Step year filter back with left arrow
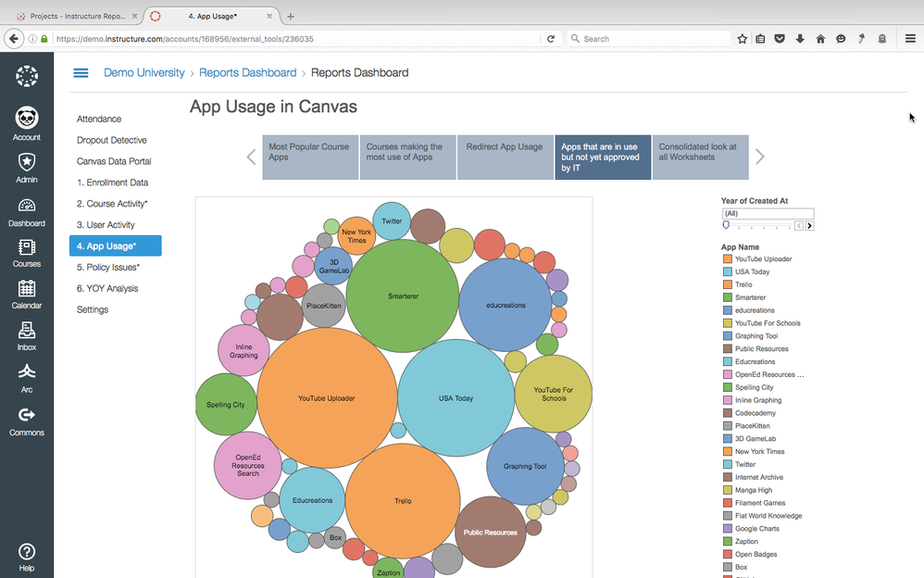924x578 pixels. click(799, 226)
